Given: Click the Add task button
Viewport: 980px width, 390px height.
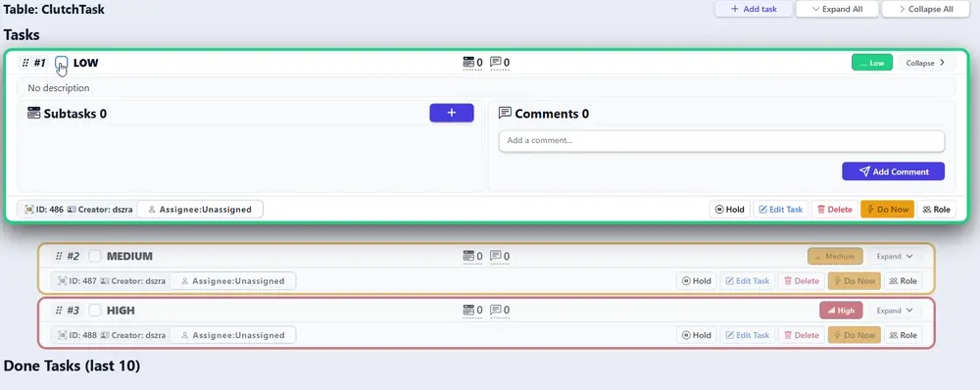Looking at the screenshot, I should click(x=754, y=9).
